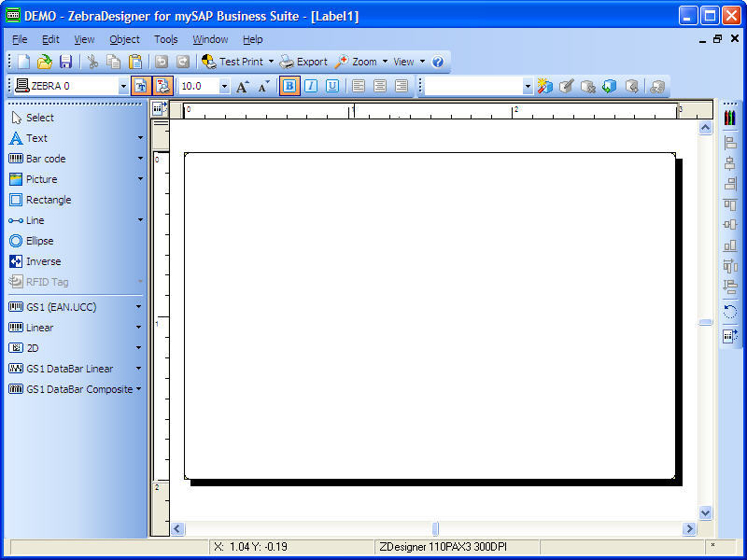Click the color palette icon in right toolbar
Screen dimensions: 747x560
[730, 120]
